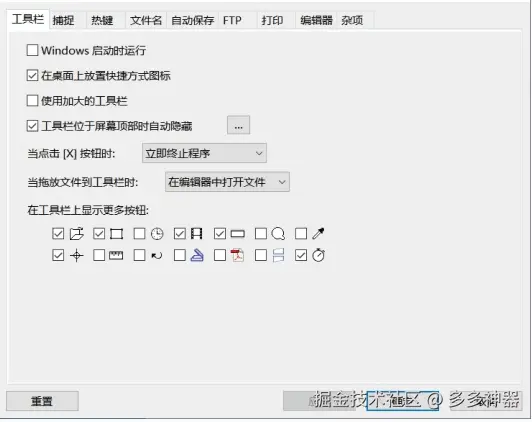Open the 文件名 tab
The height and width of the screenshot is (422, 532).
tap(146, 20)
